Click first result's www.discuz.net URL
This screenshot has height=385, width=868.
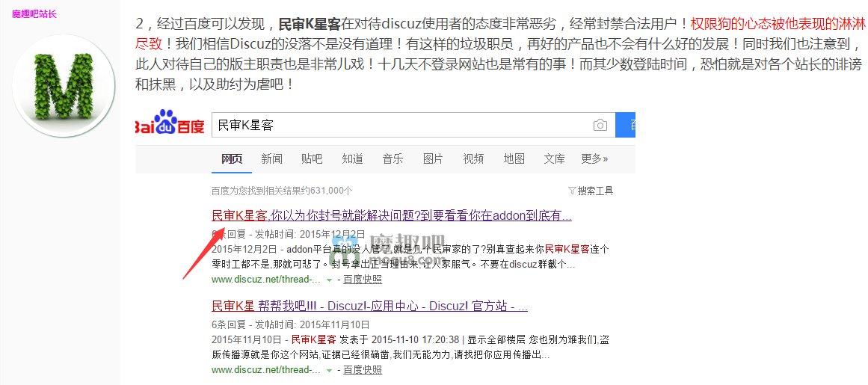[265, 280]
